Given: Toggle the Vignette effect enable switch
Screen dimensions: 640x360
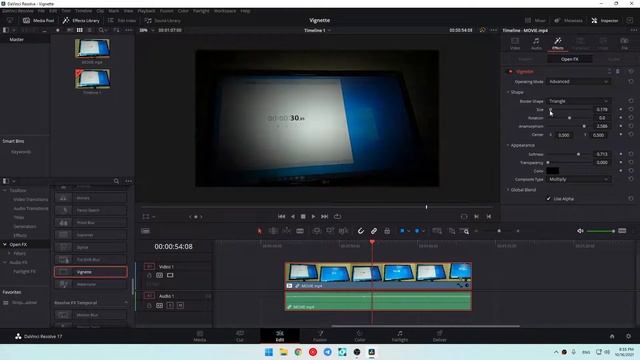Looking at the screenshot, I should click(510, 71).
